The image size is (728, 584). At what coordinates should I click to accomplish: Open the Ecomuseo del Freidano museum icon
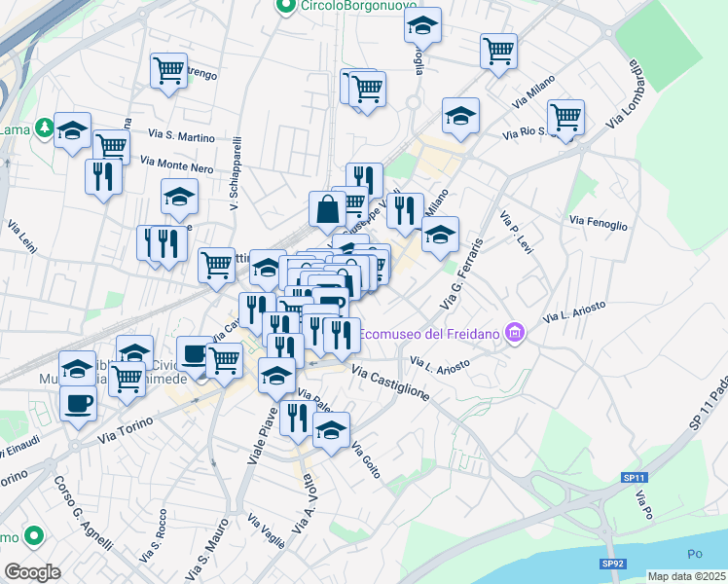coord(516,335)
